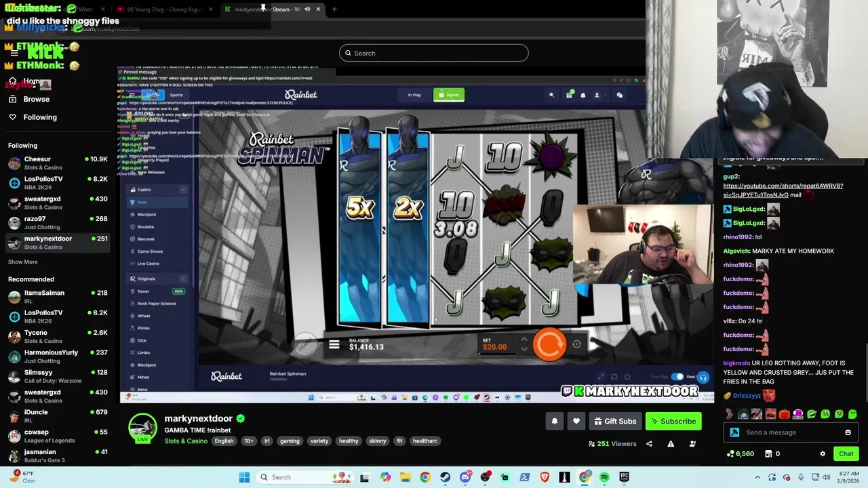Screen dimensions: 868x488
Task: Open the slot game hamburger menu
Action: [334, 345]
